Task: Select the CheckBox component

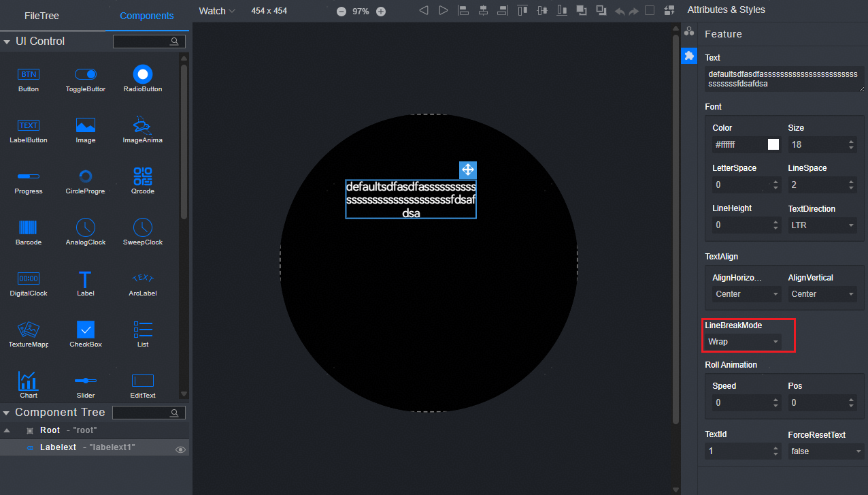Action: tap(86, 330)
